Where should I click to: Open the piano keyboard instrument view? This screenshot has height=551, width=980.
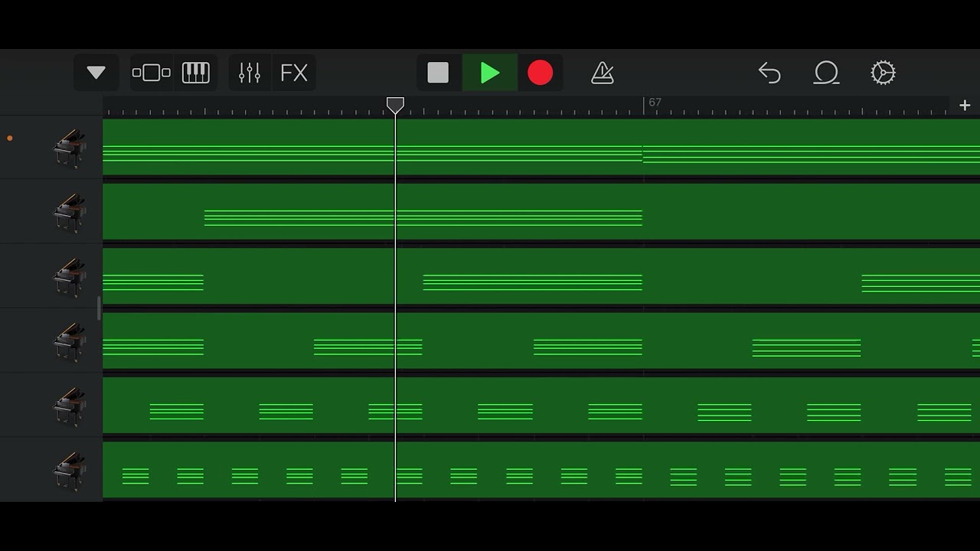[196, 73]
